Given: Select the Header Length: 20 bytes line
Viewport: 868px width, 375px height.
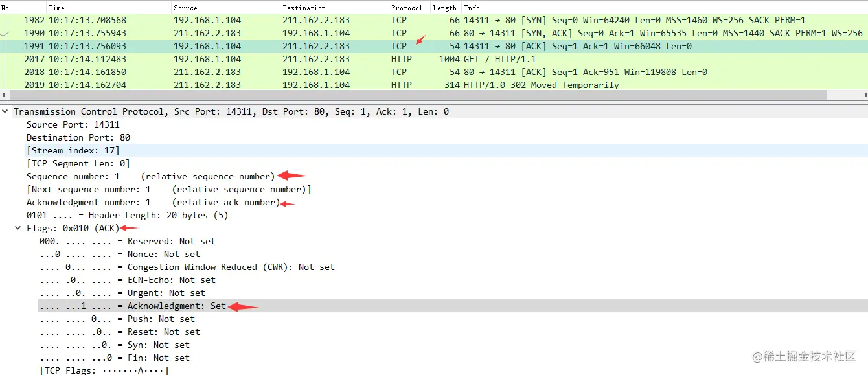Looking at the screenshot, I should tap(128, 215).
